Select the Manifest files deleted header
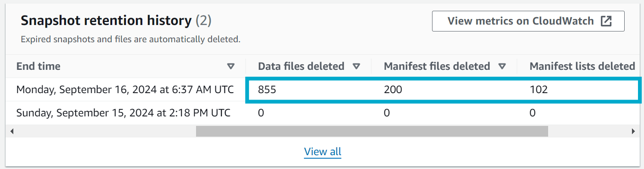The width and height of the screenshot is (644, 169). tap(437, 66)
